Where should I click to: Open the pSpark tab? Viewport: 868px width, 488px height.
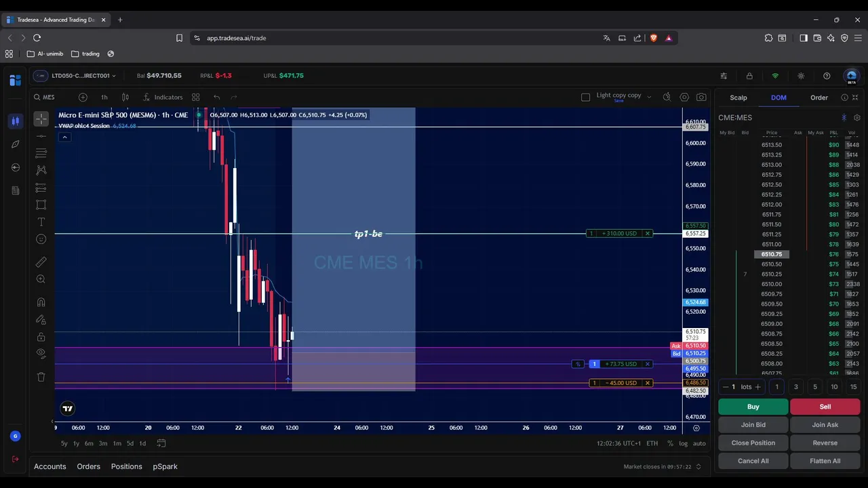[165, 466]
